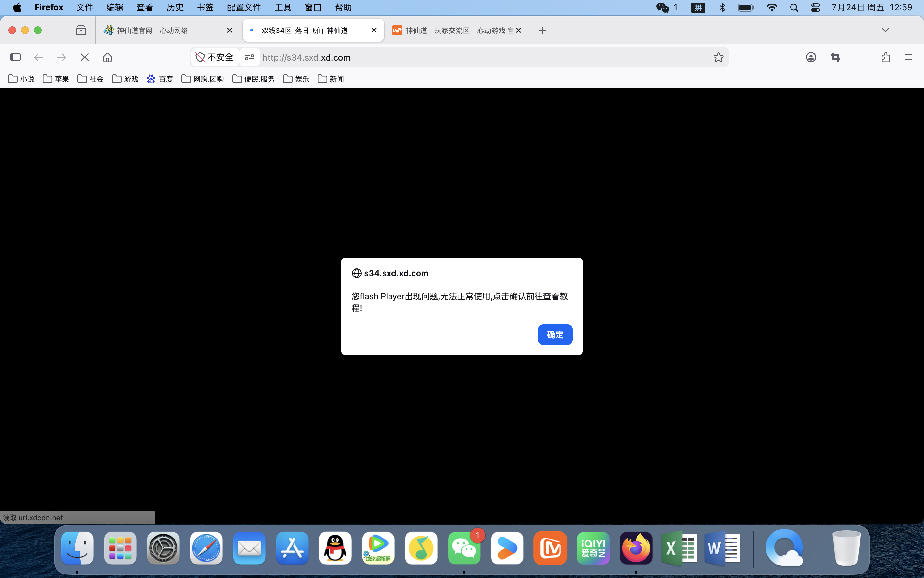Image resolution: width=924 pixels, height=578 pixels.
Task: Stop page loading with the X button
Action: click(85, 57)
